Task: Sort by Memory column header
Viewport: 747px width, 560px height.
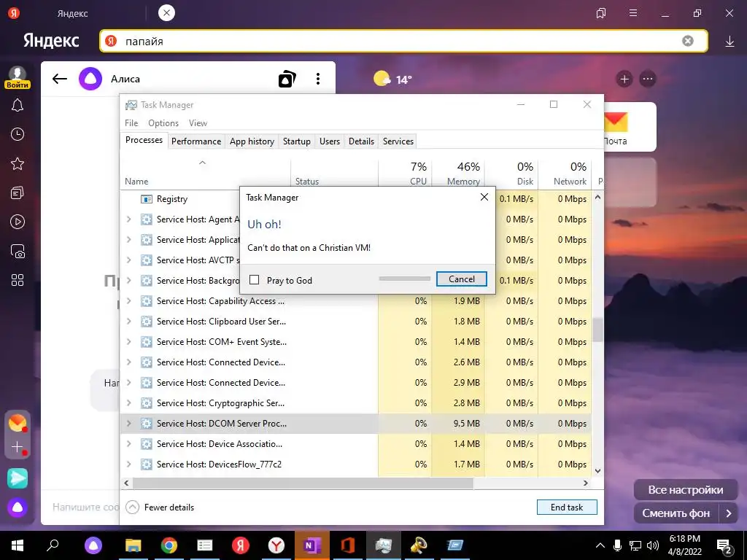Action: 458,174
